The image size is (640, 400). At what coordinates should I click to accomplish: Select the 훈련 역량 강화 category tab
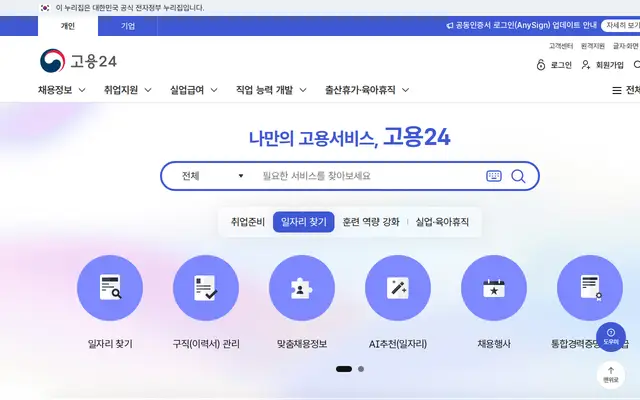pyautogui.click(x=371, y=222)
